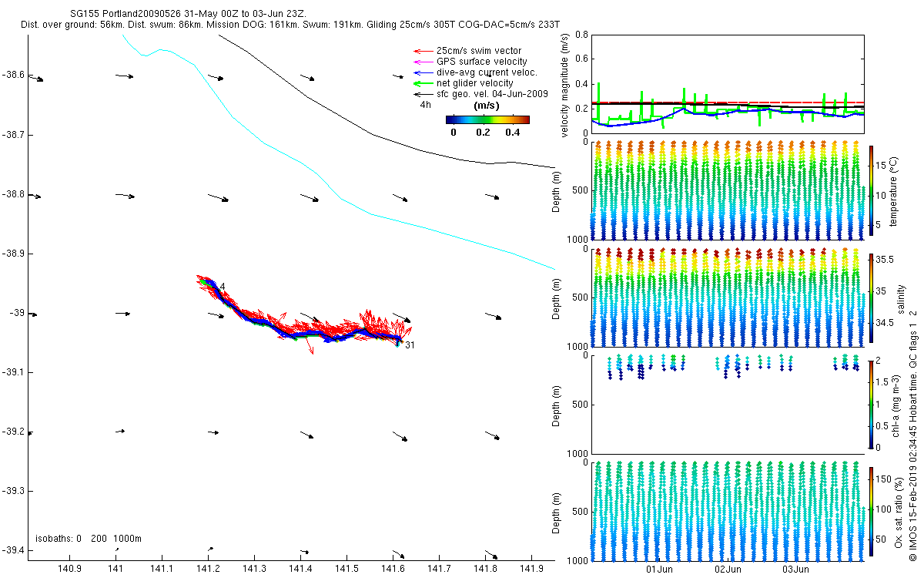Click the 'temperature (ºC)' colorbar label
The image size is (924, 578).
coord(895,190)
